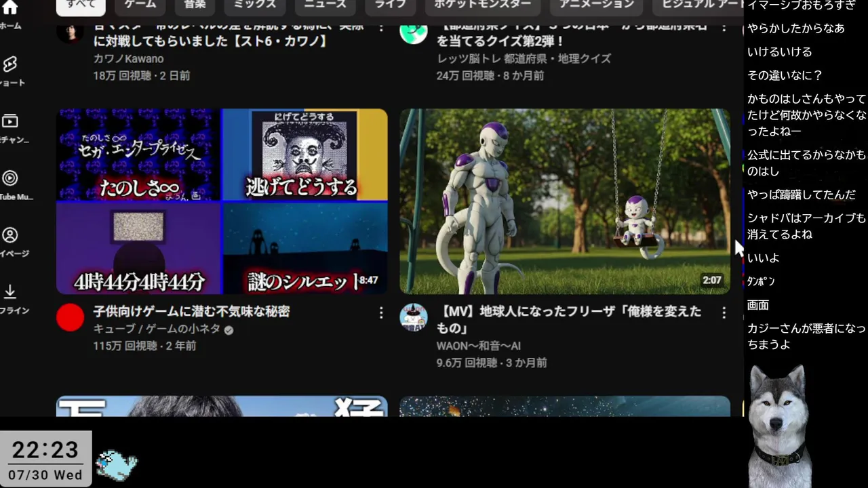Open the ストリートファイター6 カワノ対戦 video title
Screen dimensions: 868x488
click(229, 34)
